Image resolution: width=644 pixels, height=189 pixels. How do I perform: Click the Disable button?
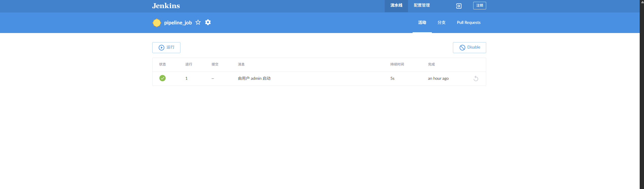tap(469, 48)
